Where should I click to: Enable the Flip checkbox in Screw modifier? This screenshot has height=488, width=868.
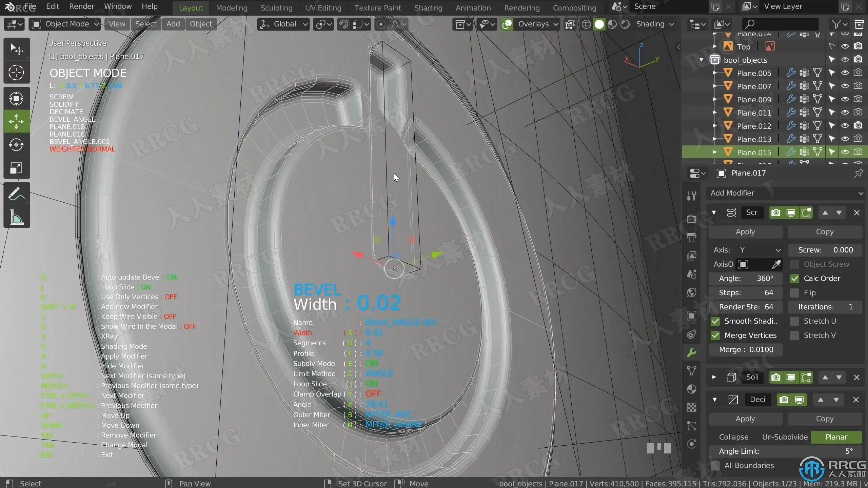coord(794,292)
